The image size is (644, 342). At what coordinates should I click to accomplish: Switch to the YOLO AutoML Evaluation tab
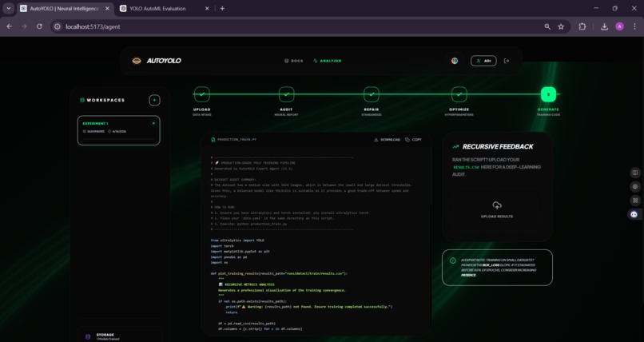(164, 9)
